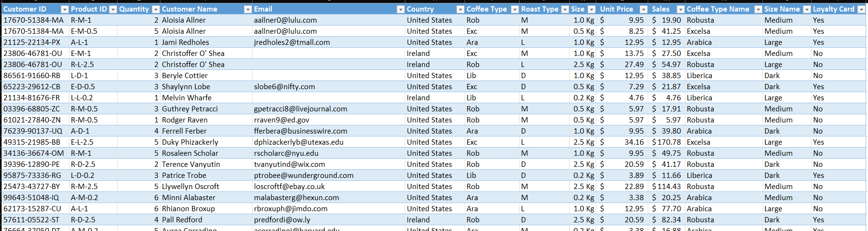This screenshot has width=868, height=231.
Task: Expand the Size Name filter arrow
Action: (806, 9)
